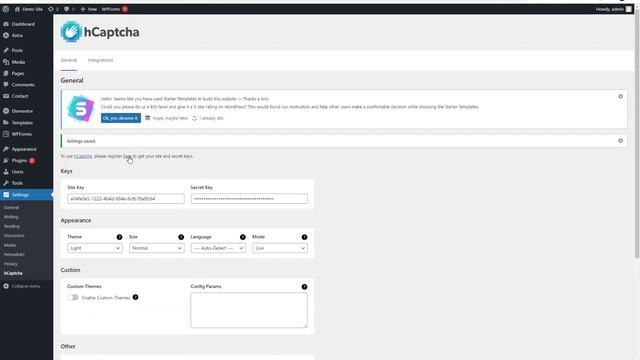Click the New content plus item
Image resolution: width=640 pixels, height=360 pixels.
89,9
